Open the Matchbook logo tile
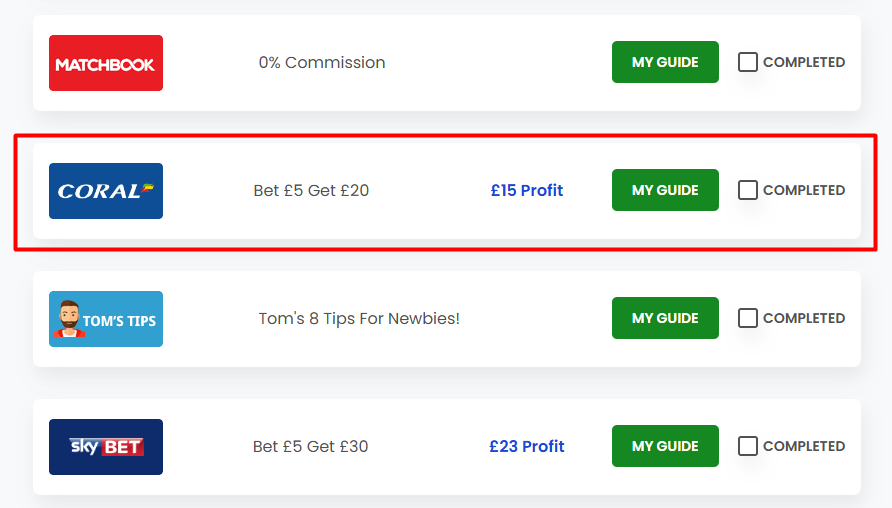The image size is (892, 508). (106, 63)
